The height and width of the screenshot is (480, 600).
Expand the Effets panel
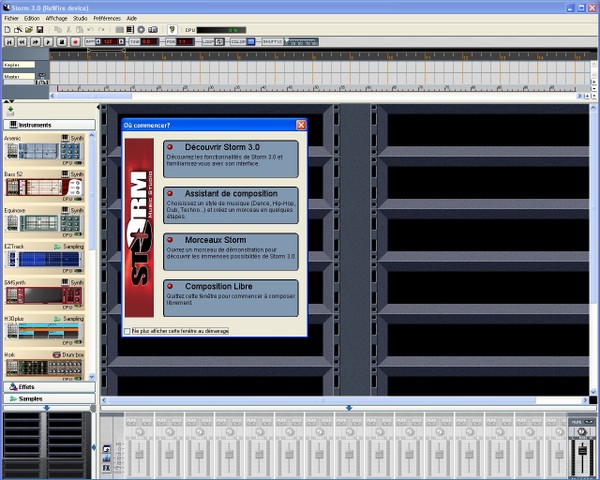(x=49, y=387)
